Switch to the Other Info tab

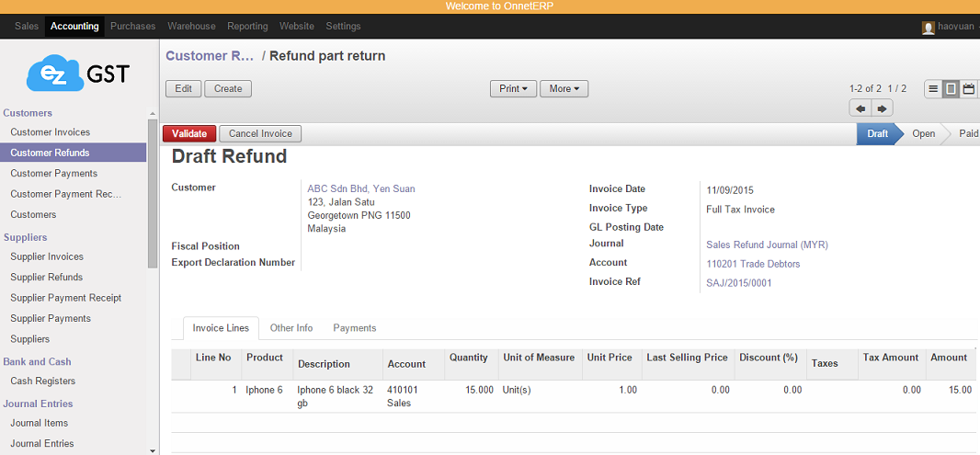(291, 328)
